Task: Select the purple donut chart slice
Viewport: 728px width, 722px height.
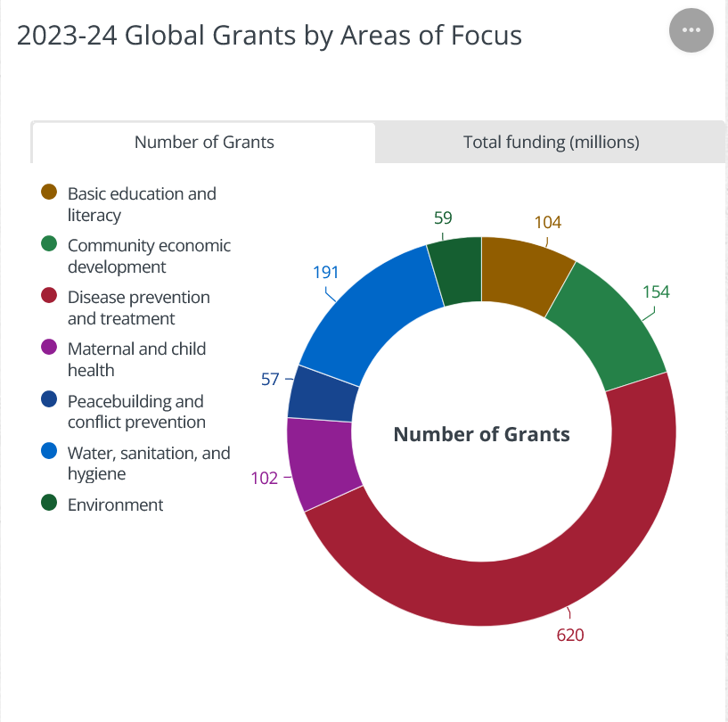Action: pos(319,462)
